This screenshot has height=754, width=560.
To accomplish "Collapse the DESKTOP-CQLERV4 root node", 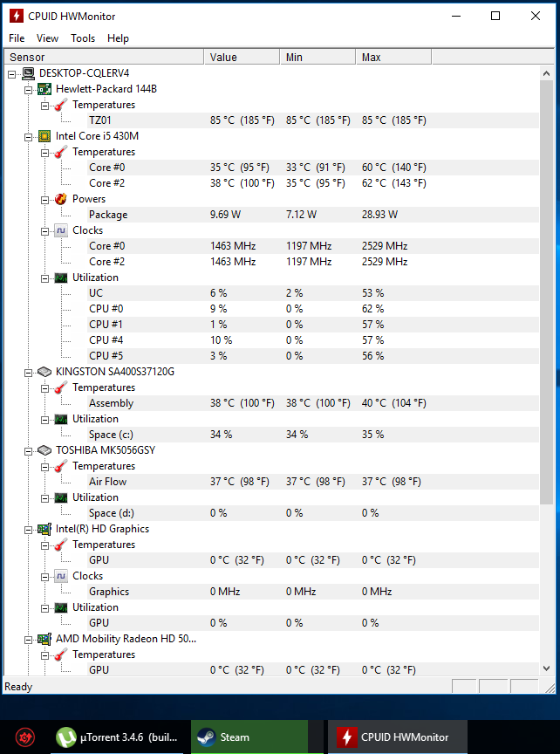I will (12, 73).
